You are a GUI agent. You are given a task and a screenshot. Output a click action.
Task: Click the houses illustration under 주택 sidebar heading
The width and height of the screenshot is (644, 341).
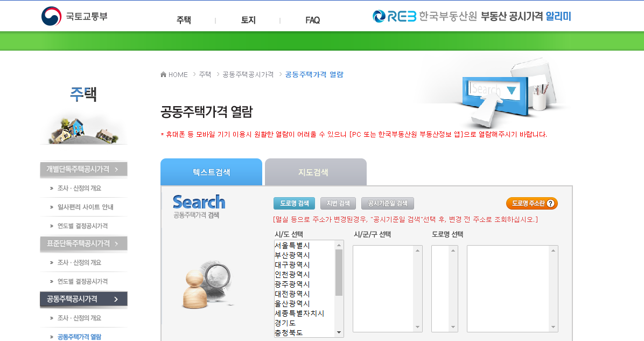point(83,128)
